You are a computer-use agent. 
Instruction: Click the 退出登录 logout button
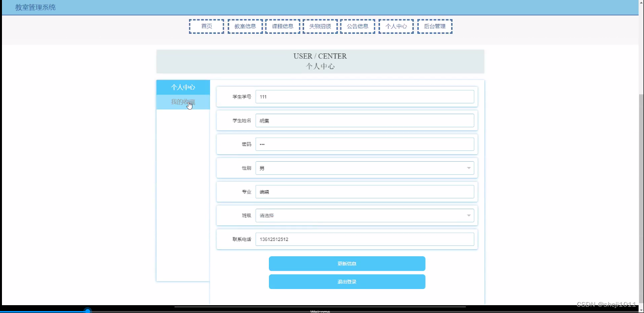(347, 281)
